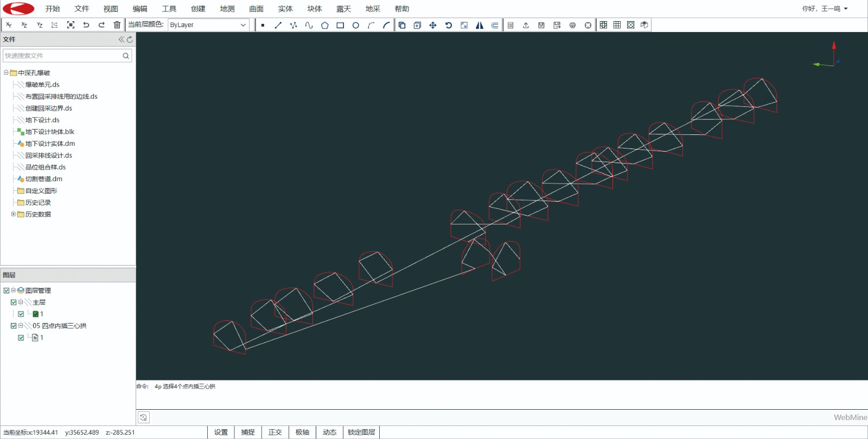The width and height of the screenshot is (868, 439).
Task: Click the 3D cube view icon
Action: pos(644,25)
